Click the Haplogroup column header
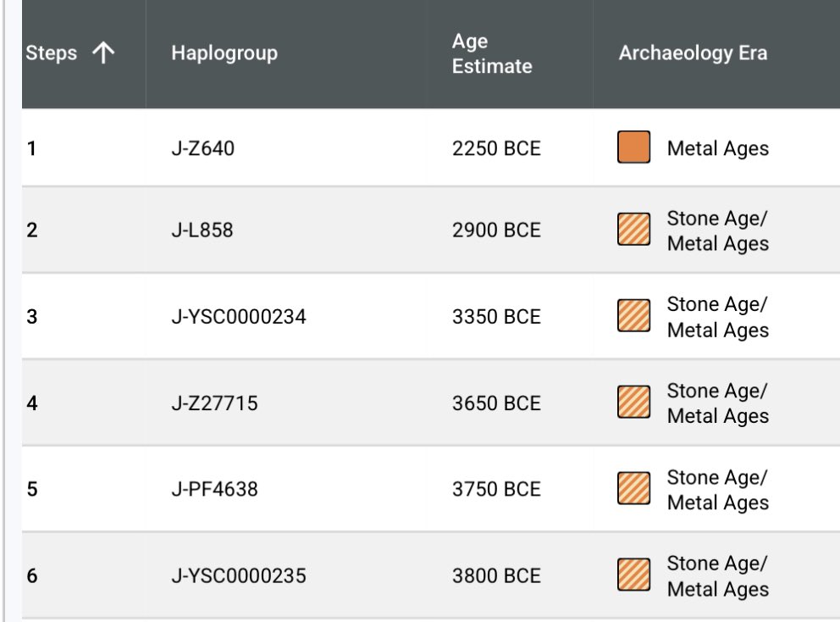Viewport: 840px width, 622px height. click(224, 54)
